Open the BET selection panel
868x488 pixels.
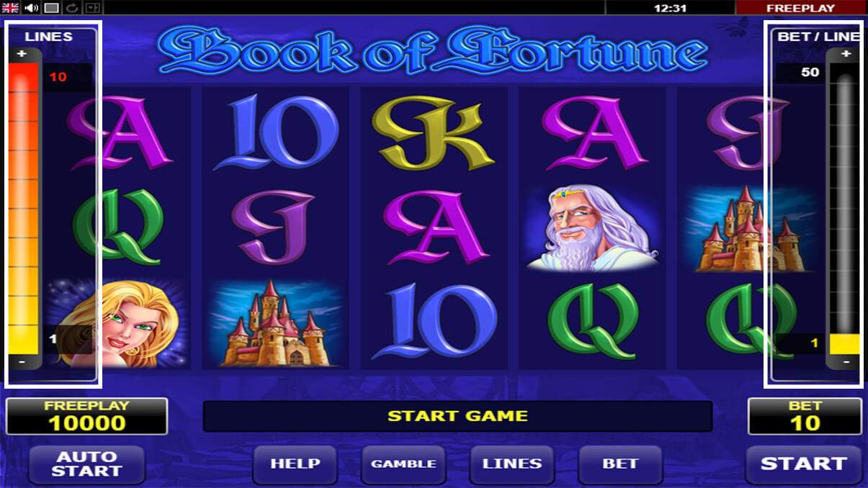[620, 464]
